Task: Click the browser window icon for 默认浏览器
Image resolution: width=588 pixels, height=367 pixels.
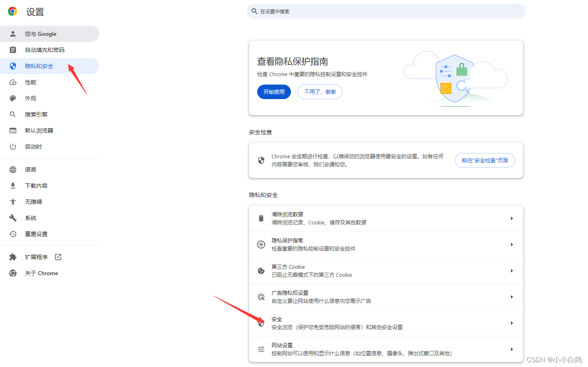Action: click(13, 131)
